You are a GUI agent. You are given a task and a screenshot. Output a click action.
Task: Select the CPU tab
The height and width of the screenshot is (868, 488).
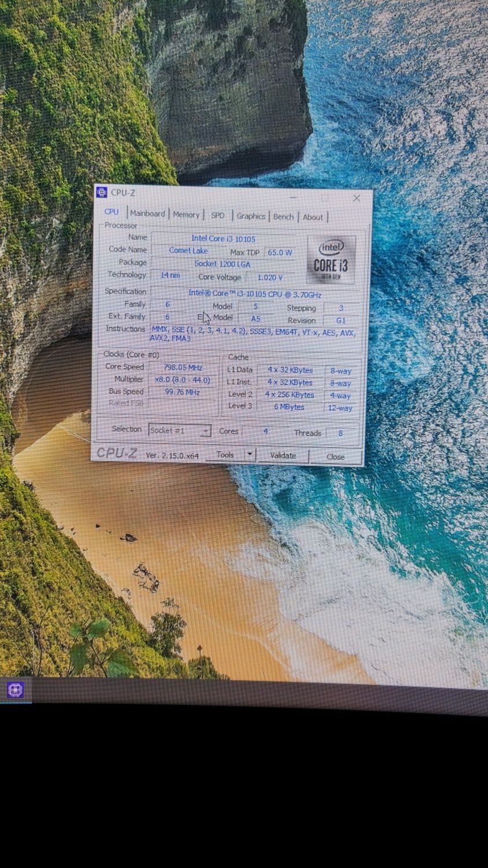(x=112, y=212)
